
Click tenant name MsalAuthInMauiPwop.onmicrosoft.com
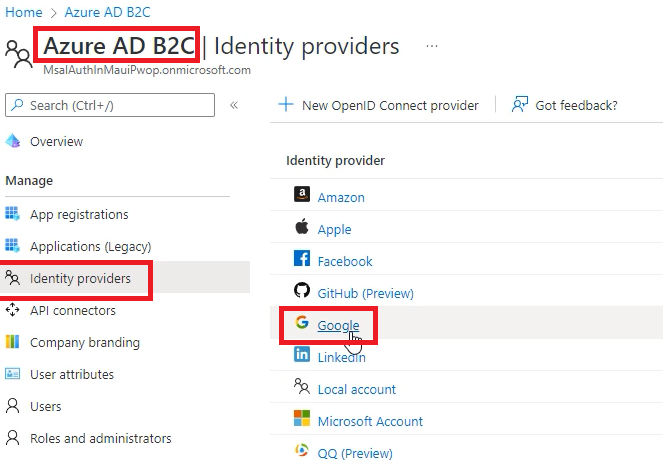pos(147,70)
